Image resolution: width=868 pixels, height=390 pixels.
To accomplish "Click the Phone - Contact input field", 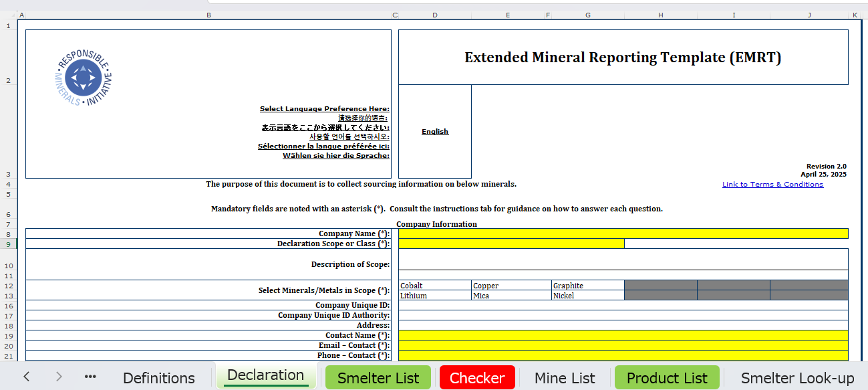I will click(623, 355).
